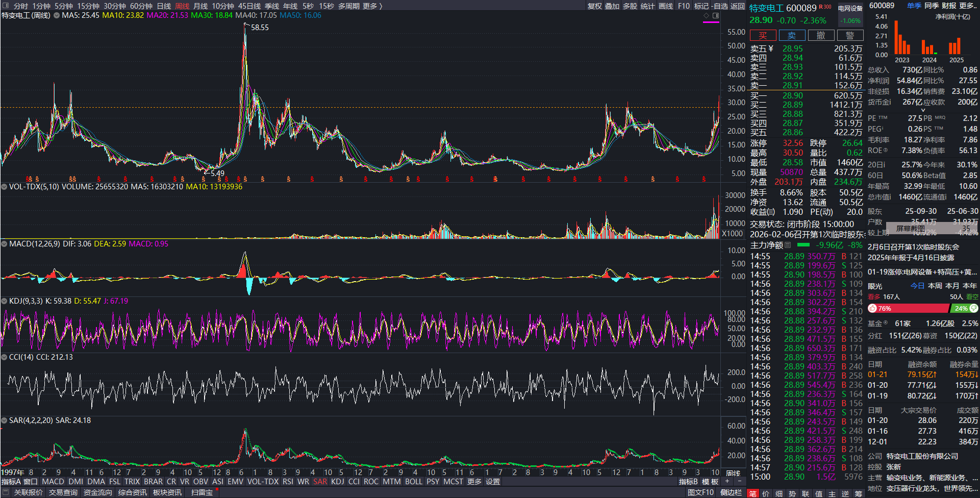Screen dimensions: 980x498
Task: Toggle the 侧边栏 sidebar button
Action: tap(731, 492)
